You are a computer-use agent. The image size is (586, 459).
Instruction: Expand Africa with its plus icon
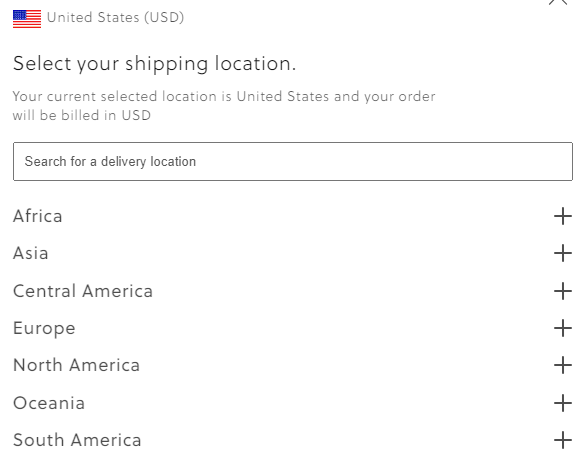[563, 216]
